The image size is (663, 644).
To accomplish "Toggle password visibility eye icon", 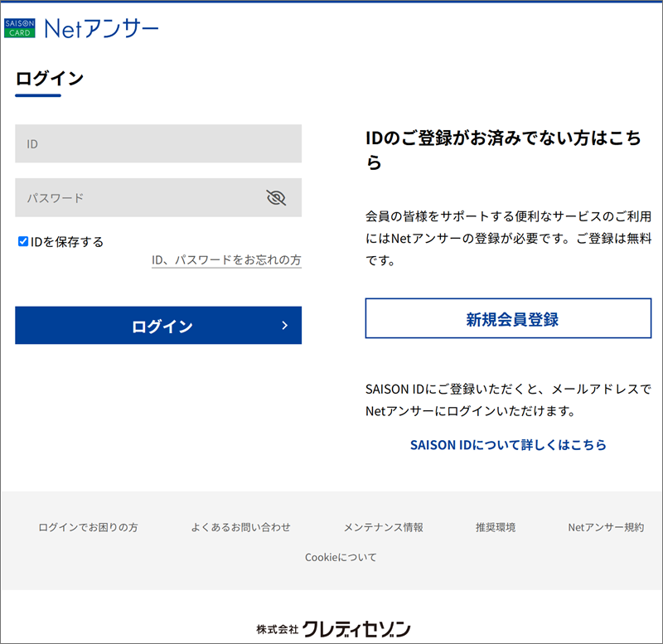I will [276, 197].
